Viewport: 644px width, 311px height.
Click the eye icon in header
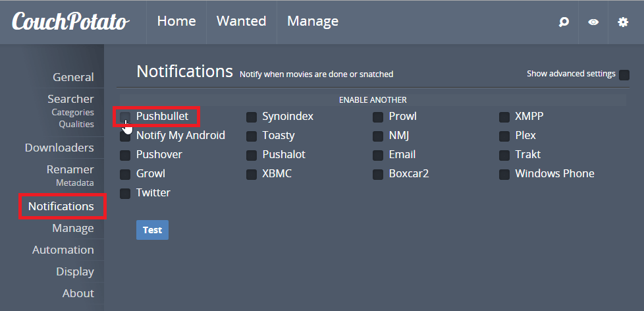[593, 22]
